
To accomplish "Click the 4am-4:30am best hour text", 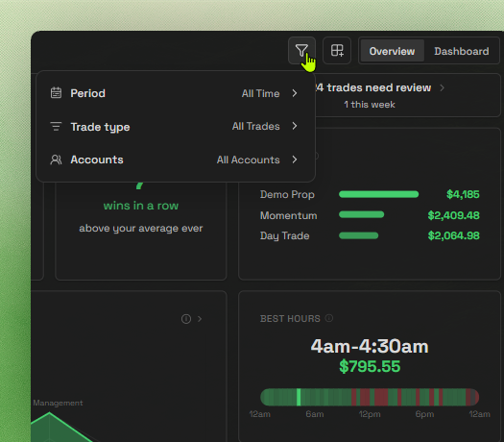I will pyautogui.click(x=370, y=347).
